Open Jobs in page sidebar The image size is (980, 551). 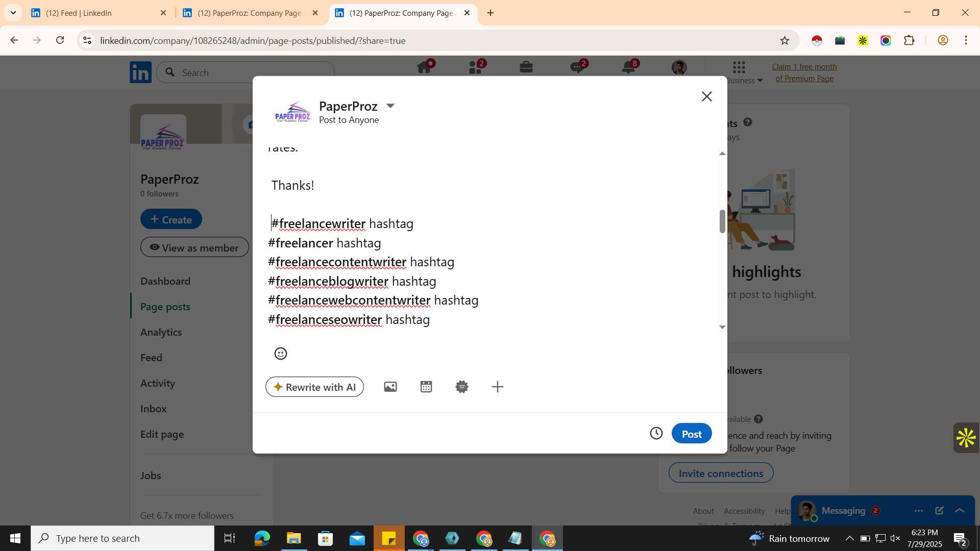[x=151, y=475]
